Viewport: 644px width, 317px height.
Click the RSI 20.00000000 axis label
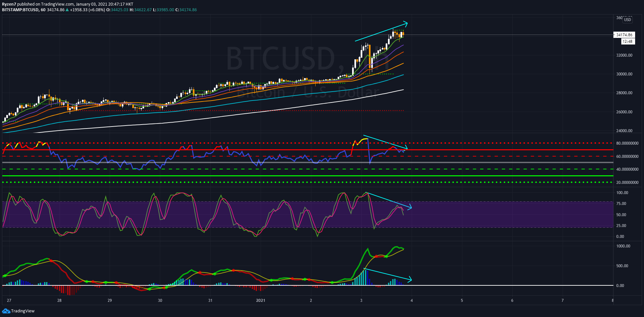pyautogui.click(x=627, y=183)
